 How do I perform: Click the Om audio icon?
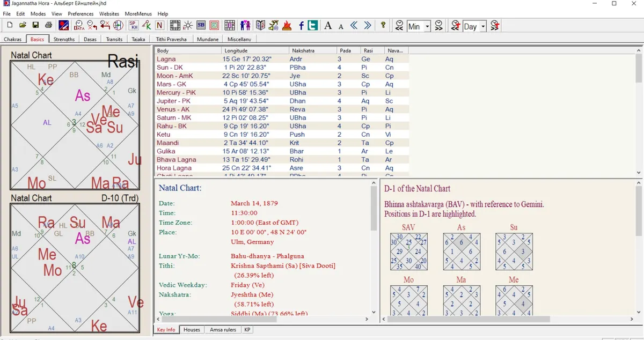pos(274,25)
